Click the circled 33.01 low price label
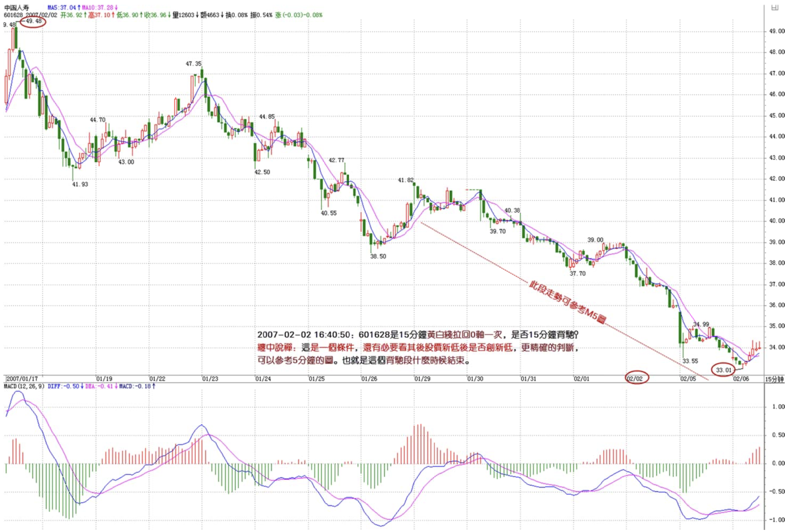Screen dimensions: 789x532 point(723,370)
